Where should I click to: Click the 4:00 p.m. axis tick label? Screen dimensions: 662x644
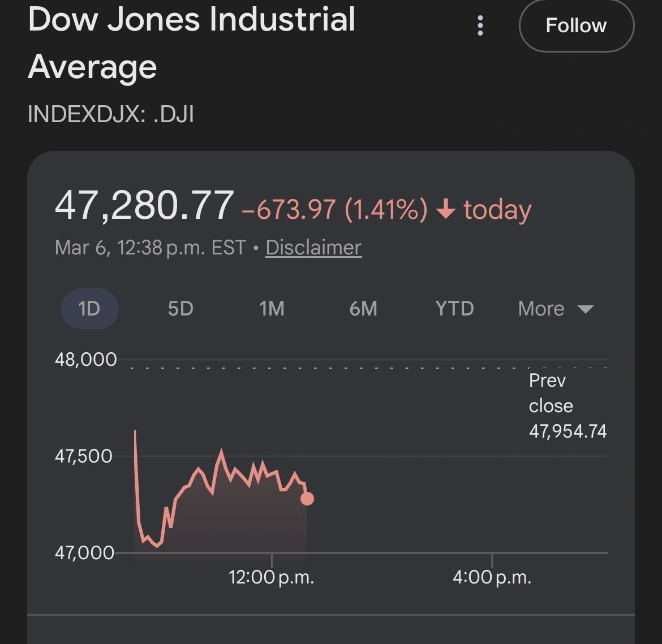(492, 577)
